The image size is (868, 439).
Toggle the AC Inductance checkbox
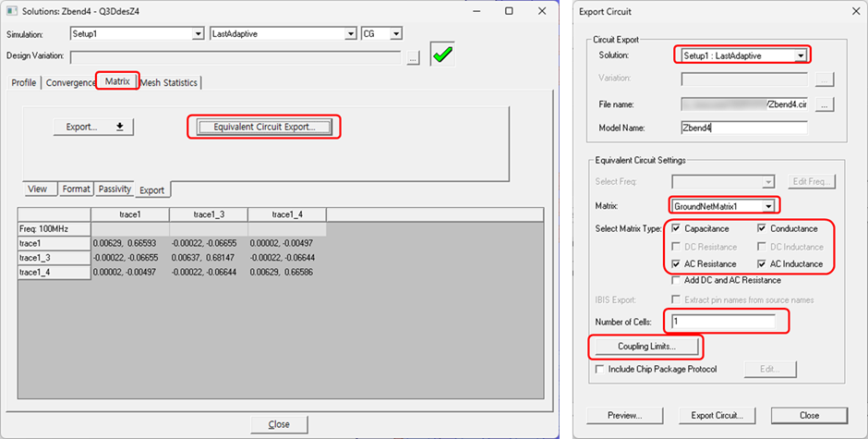pyautogui.click(x=763, y=264)
